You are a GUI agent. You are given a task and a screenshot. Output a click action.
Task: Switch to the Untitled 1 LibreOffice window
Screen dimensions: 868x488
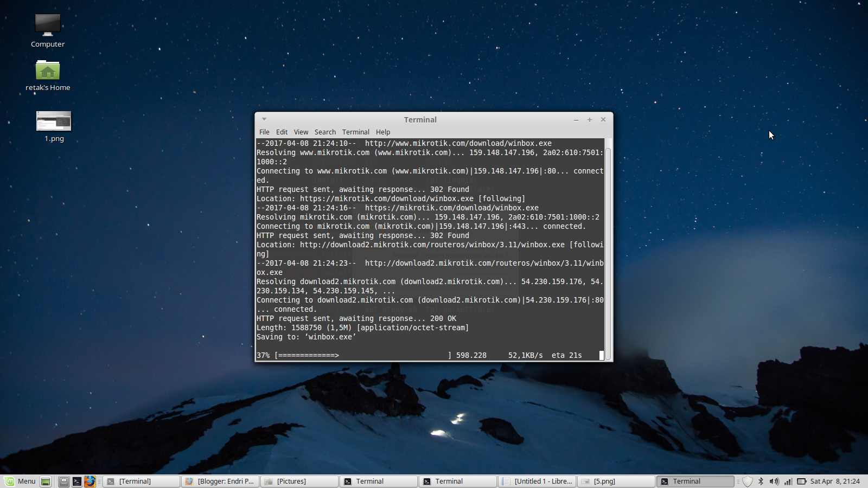537,481
